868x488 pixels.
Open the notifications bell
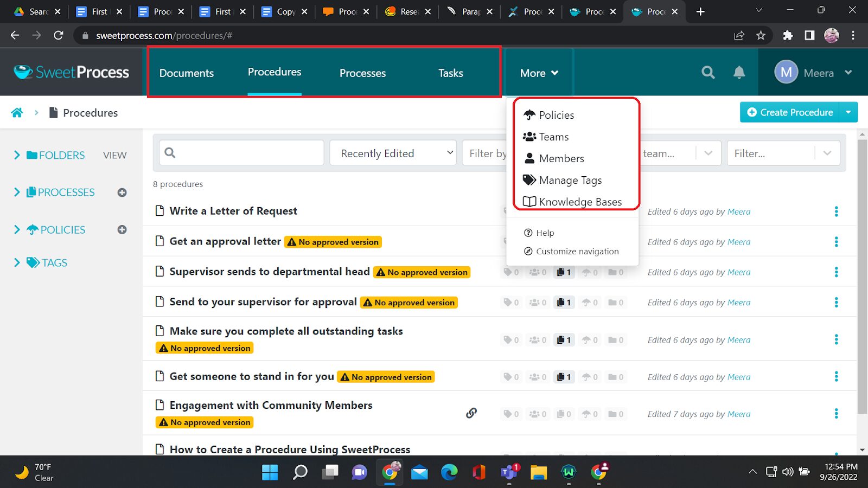pyautogui.click(x=739, y=73)
